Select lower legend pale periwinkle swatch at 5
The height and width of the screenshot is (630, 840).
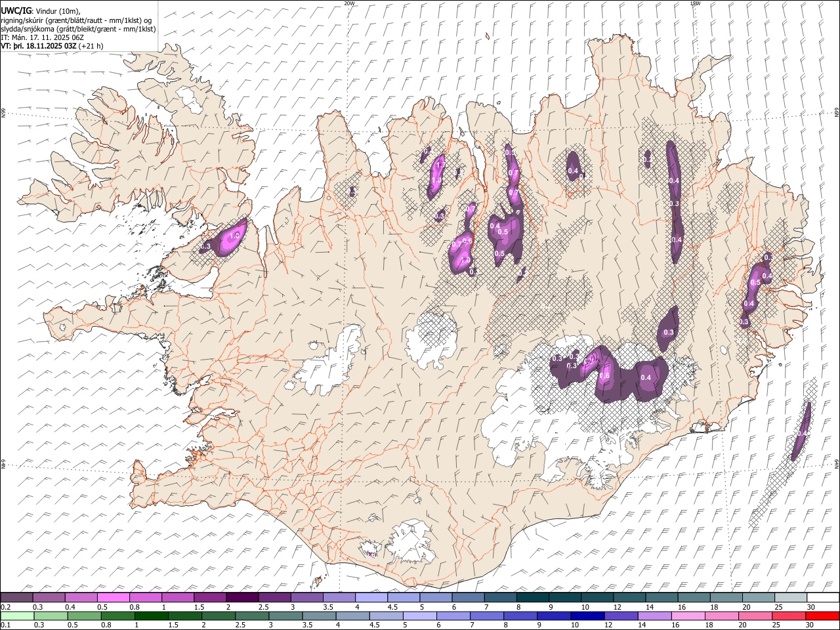coord(419,616)
